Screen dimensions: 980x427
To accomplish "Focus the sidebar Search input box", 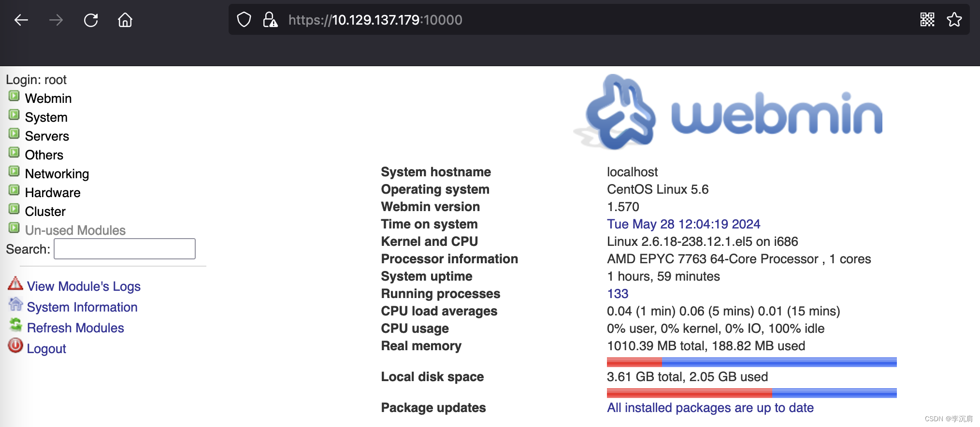I will 125,249.
